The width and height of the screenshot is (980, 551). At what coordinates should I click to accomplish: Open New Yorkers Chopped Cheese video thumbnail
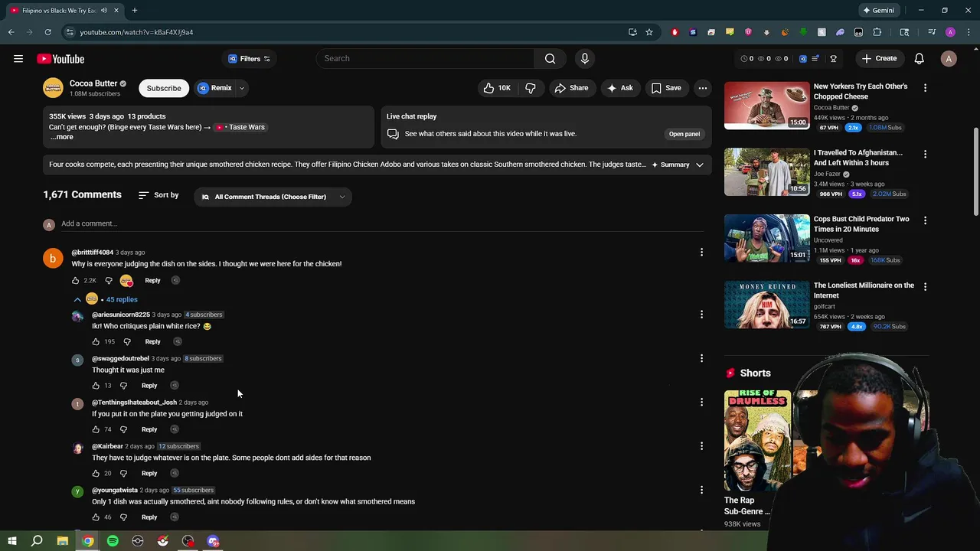pos(766,106)
